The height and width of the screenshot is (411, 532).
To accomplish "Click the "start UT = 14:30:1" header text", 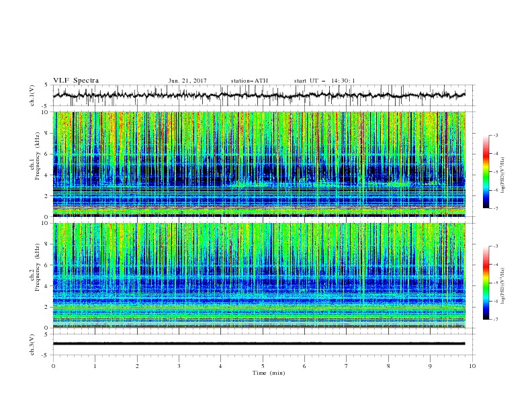I will pyautogui.click(x=324, y=81).
